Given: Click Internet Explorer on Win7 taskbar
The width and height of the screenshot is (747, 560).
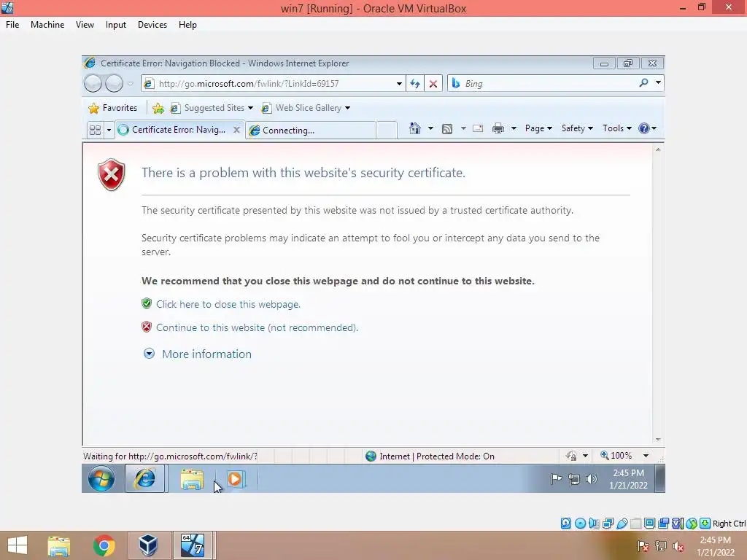Looking at the screenshot, I should (x=145, y=478).
